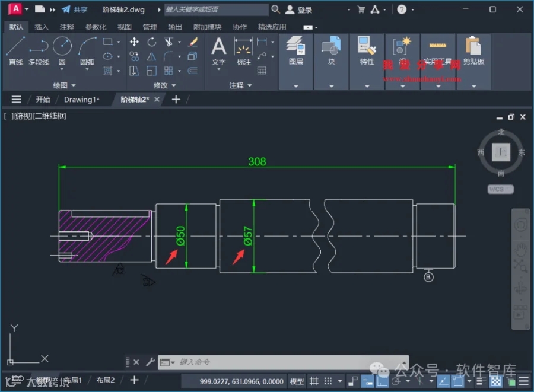This screenshot has width=534, height=392.
Task: Toggle snap mode dots icon
Action: (x=328, y=381)
